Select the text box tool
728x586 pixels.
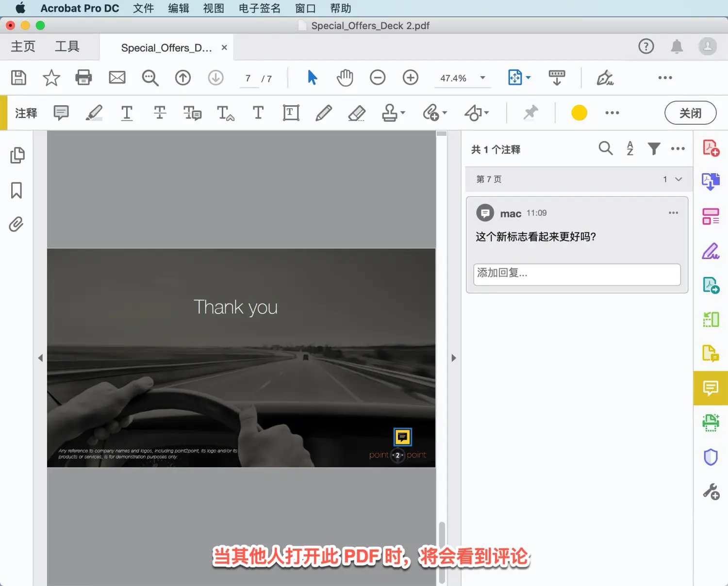coord(291,113)
